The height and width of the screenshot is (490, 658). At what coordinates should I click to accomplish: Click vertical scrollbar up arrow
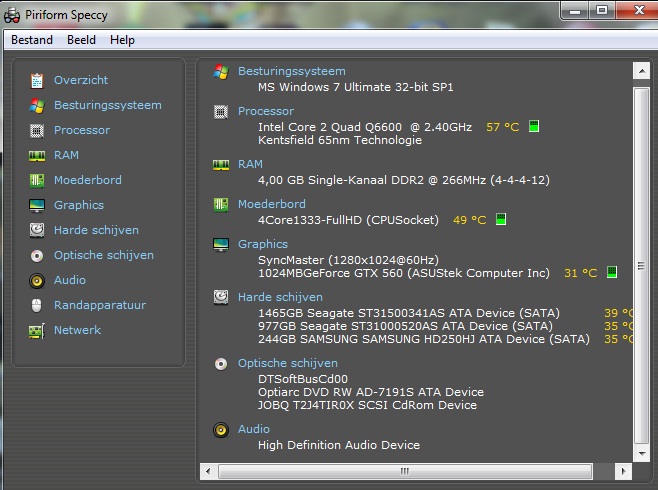[642, 71]
